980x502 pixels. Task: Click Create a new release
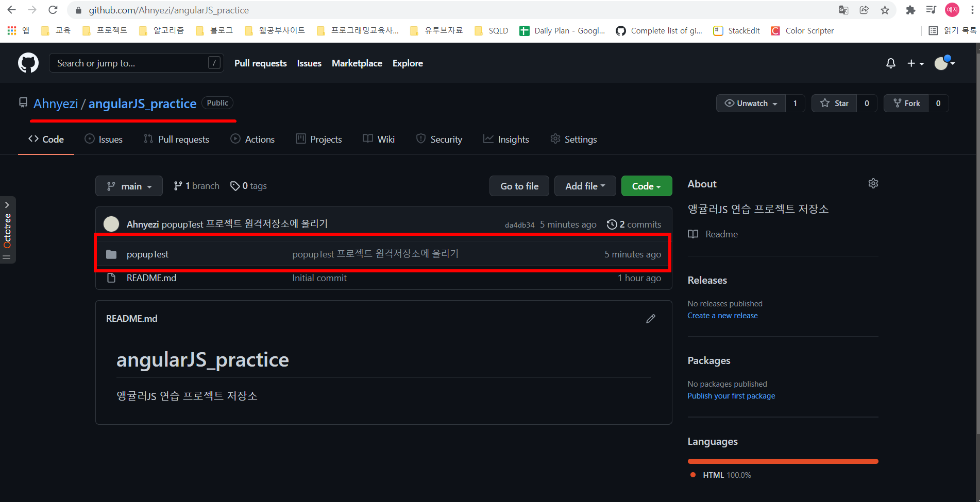(x=722, y=316)
